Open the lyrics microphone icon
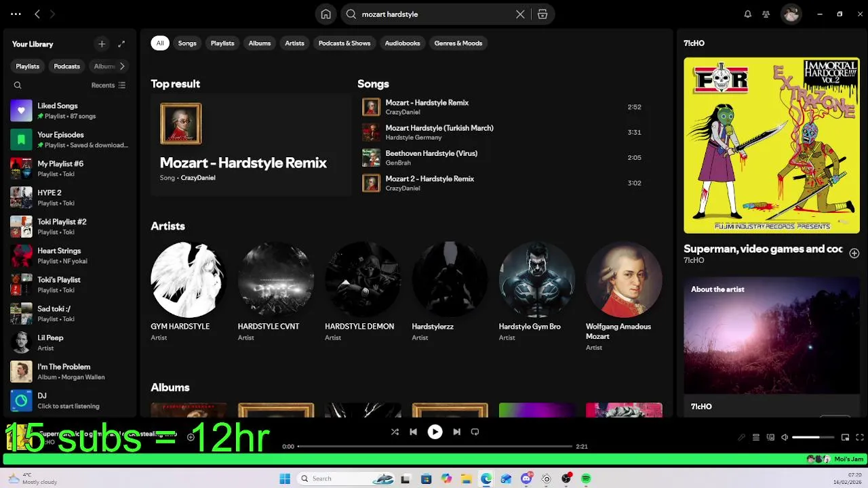 click(x=741, y=437)
